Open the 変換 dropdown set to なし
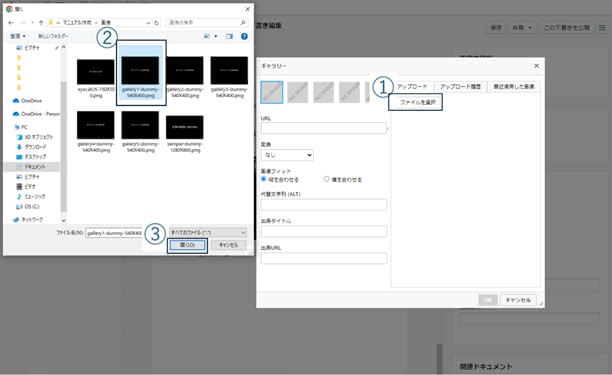 pos(287,155)
